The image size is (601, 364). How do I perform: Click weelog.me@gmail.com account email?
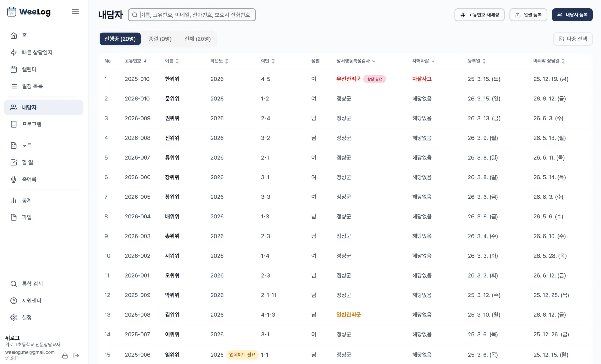[30, 352]
